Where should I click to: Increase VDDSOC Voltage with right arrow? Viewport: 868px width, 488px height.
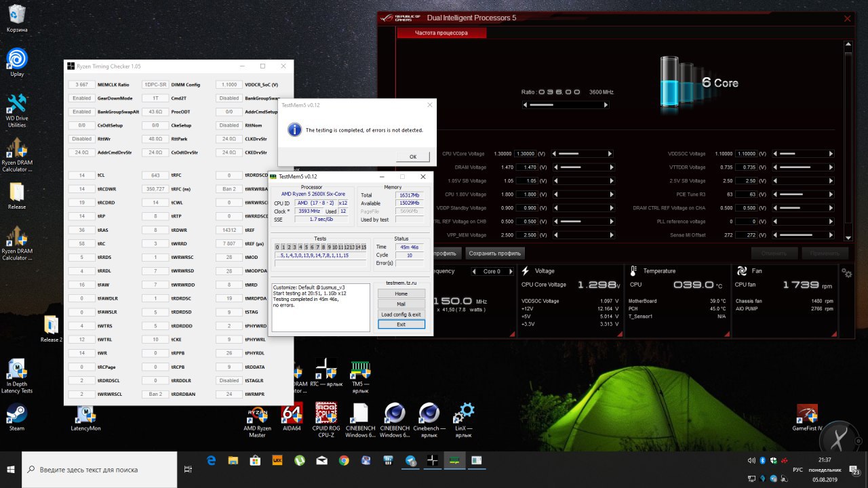[x=831, y=154]
